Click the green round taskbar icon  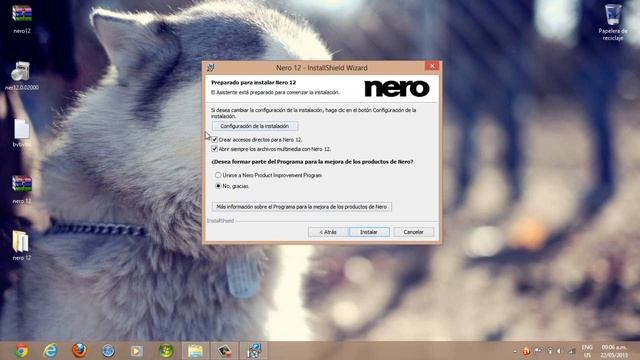(166, 351)
